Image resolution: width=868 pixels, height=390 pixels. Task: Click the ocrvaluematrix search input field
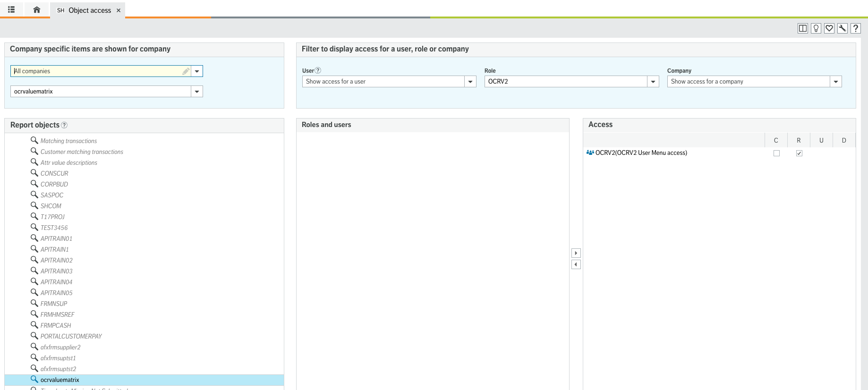(x=101, y=92)
